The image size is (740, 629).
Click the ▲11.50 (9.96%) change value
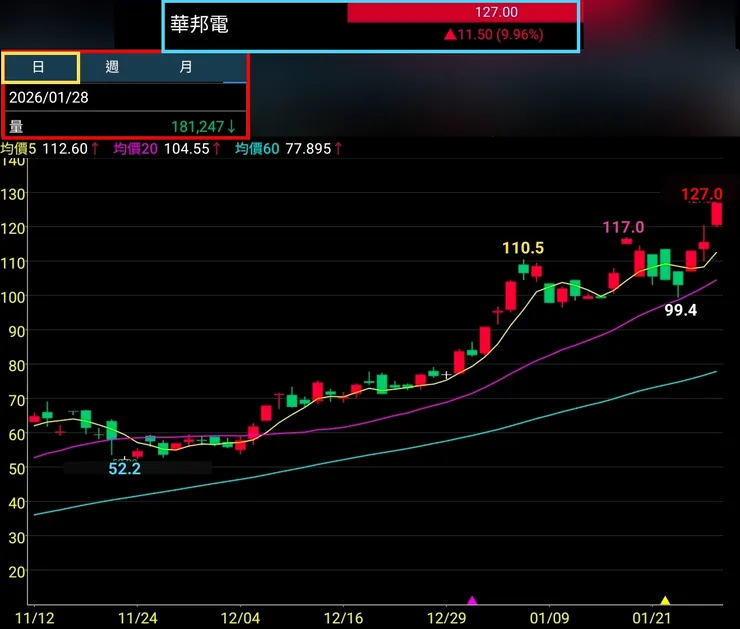494,34
